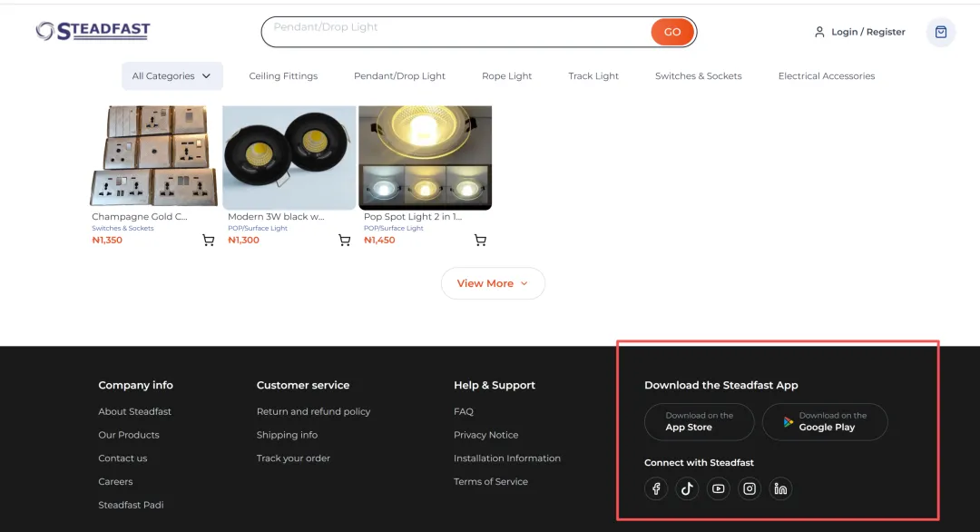Screen dimensions: 980x532
Task: Click the Modern 3W black w... title
Action: pyautogui.click(x=276, y=216)
